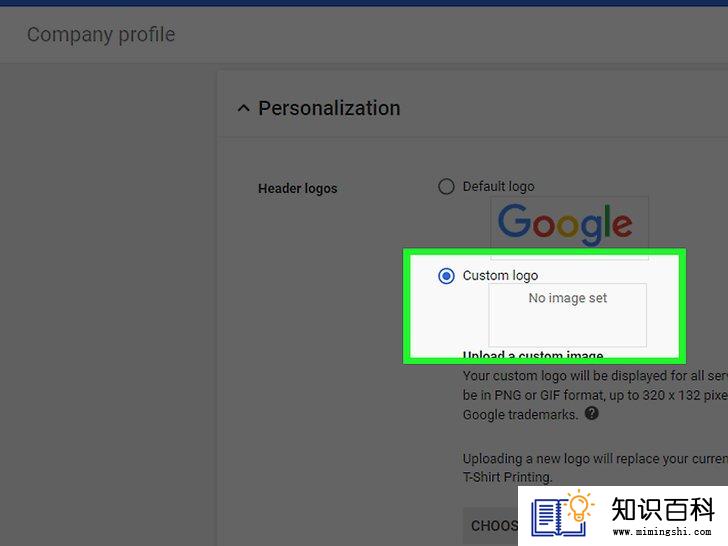The image size is (728, 546).
Task: Click the Uploading a new logo notice
Action: [x=595, y=468]
